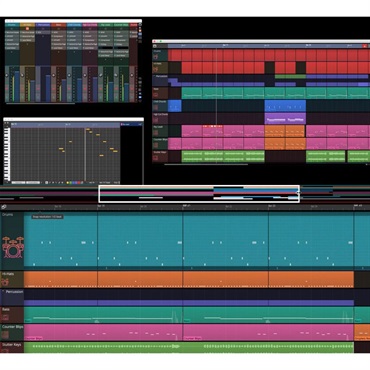Click the upper arrangement window's horizontal scrollbar
Image resolution: width=370 pixels, height=370 pixels.
point(206,164)
